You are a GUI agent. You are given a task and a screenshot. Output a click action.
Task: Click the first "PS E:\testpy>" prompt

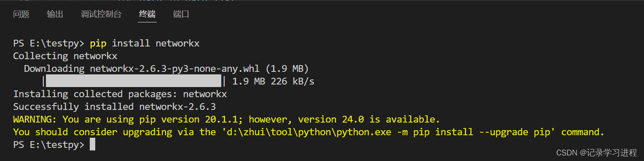48,44
